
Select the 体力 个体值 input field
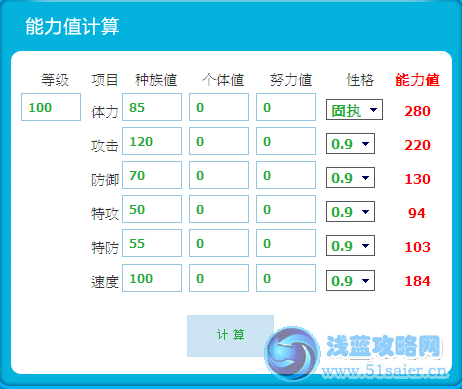click(x=219, y=107)
